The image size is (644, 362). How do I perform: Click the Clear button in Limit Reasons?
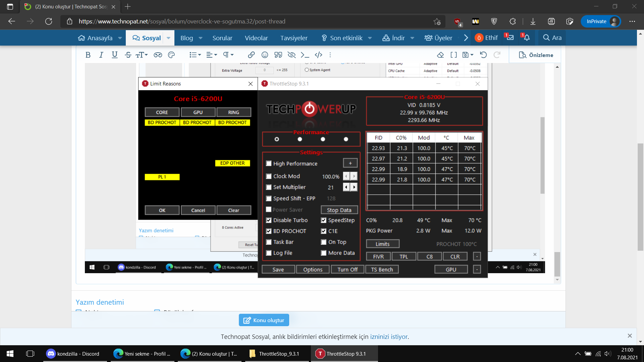click(233, 210)
